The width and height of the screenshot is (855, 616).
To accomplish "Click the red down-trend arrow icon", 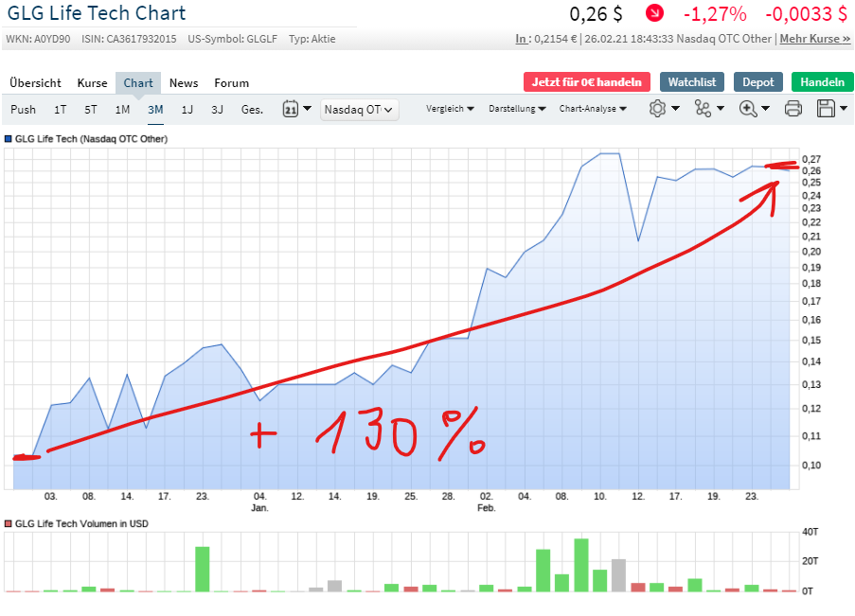I will point(654,12).
